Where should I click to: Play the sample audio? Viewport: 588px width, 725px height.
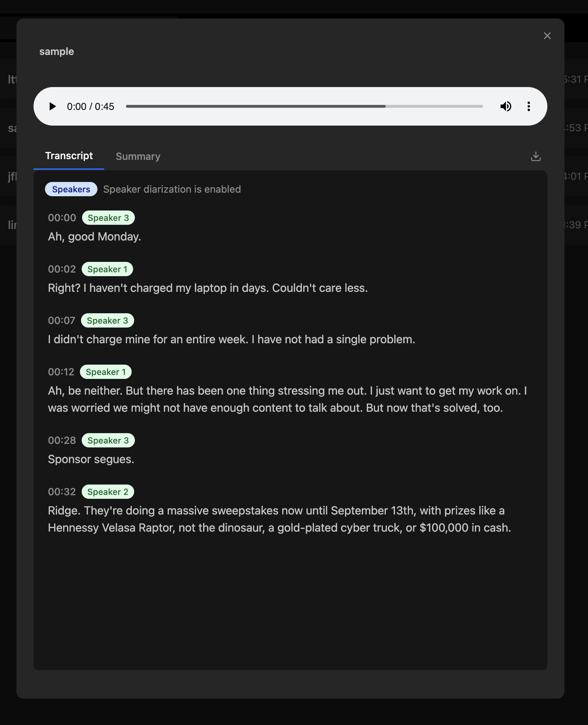pyautogui.click(x=52, y=106)
